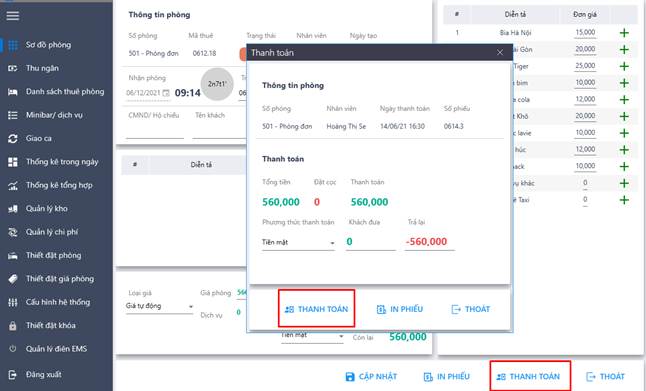Click the list icon beside Minibar/ dịch vụ

coord(13,115)
